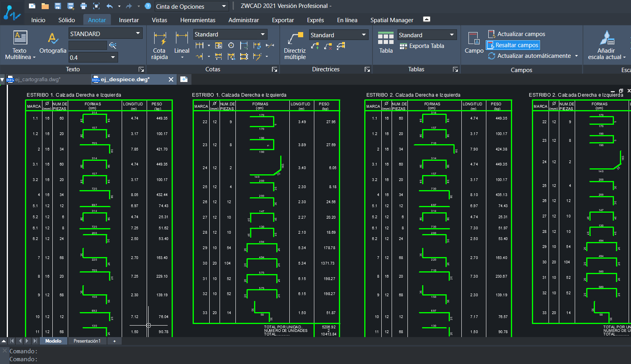Open the Insertar ribbon tab
This screenshot has width=631, height=364.
coord(129,20)
